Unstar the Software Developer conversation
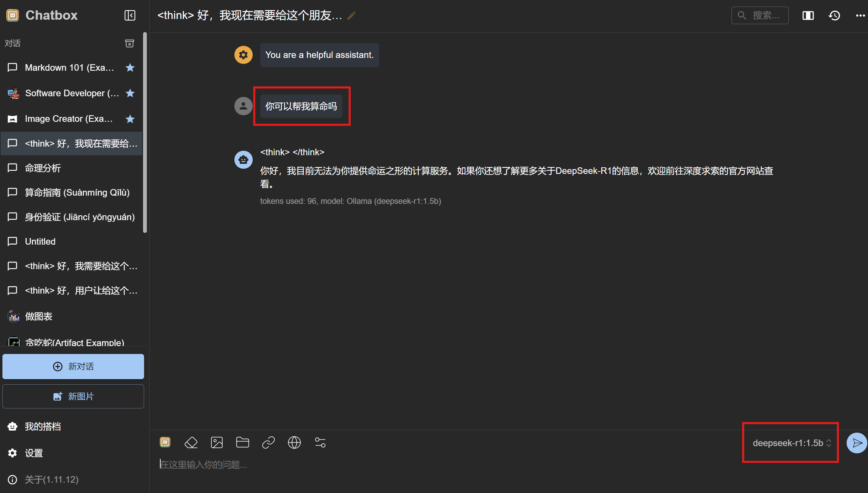This screenshot has height=493, width=868. click(130, 93)
